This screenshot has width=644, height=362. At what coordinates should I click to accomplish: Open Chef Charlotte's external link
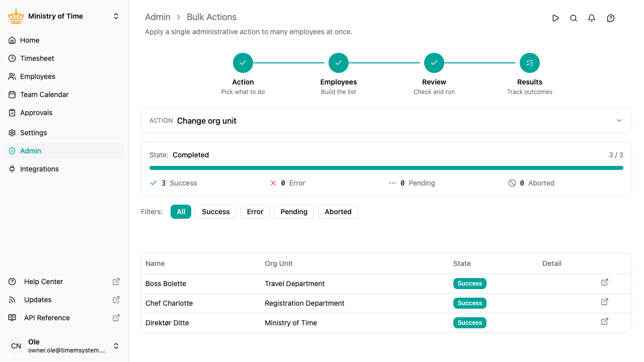tap(605, 302)
